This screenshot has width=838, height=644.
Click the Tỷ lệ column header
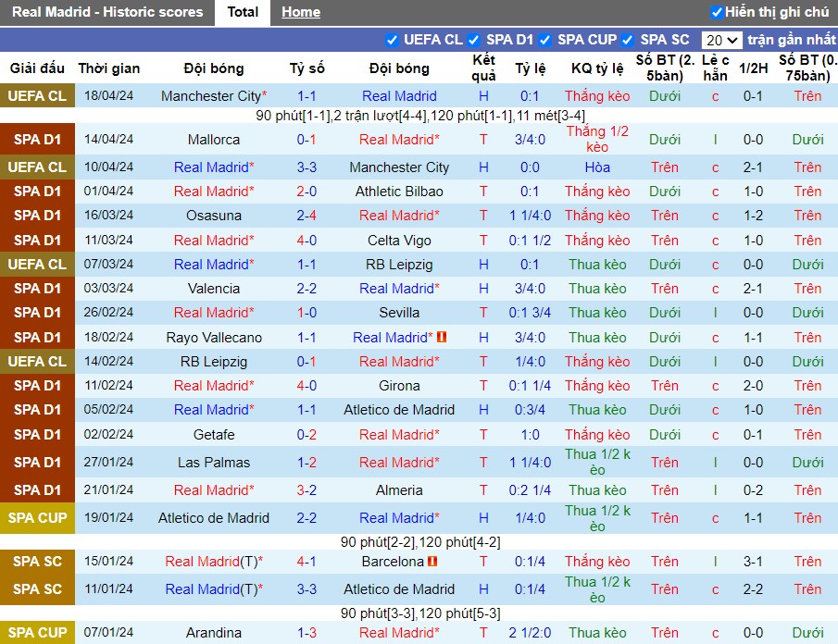coord(531,68)
